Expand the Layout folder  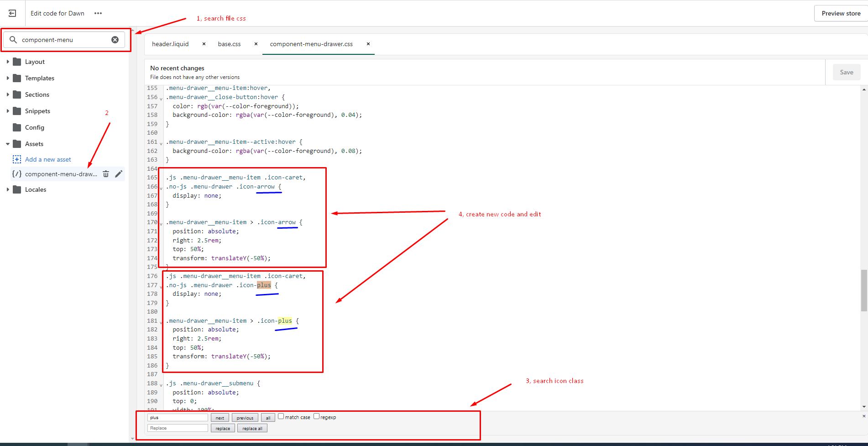(8, 62)
